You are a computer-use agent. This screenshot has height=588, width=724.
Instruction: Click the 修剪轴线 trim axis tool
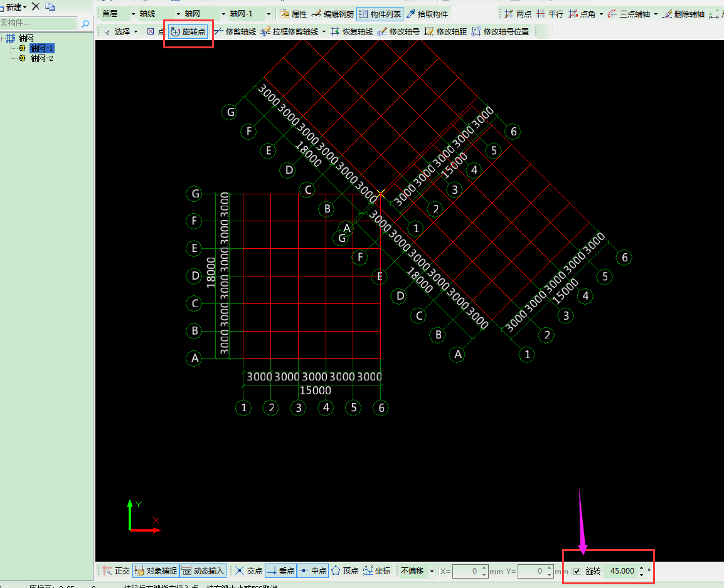pyautogui.click(x=235, y=31)
